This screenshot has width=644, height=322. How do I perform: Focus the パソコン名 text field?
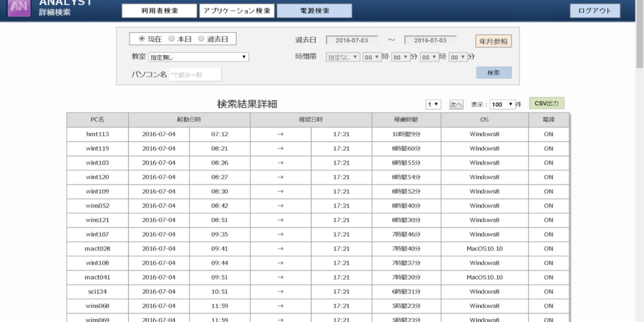195,74
